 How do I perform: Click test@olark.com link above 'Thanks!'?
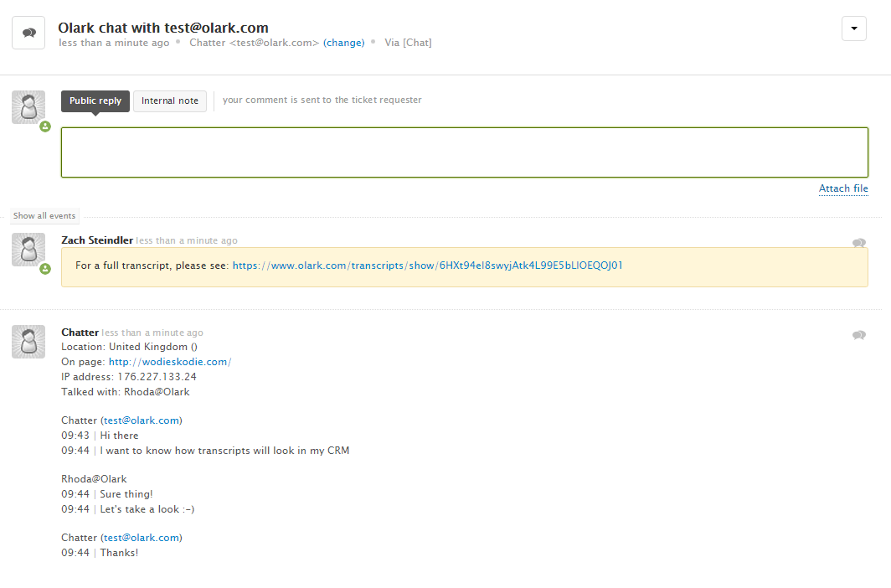(142, 538)
